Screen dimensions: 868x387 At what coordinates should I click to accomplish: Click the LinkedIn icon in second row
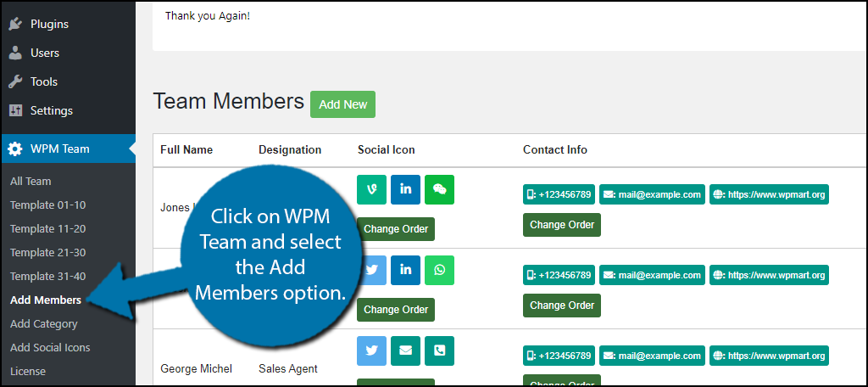[406, 270]
